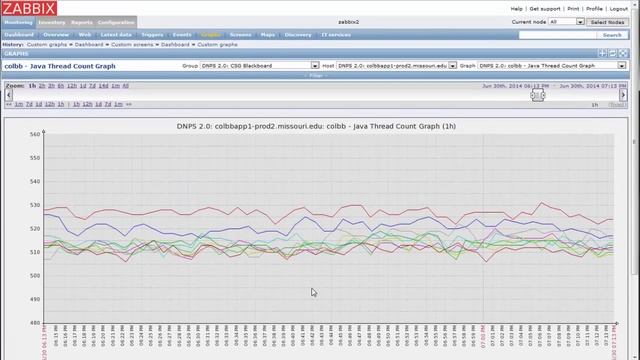This screenshot has width=640, height=360.
Task: Click the Select Nodes button
Action: [x=607, y=22]
